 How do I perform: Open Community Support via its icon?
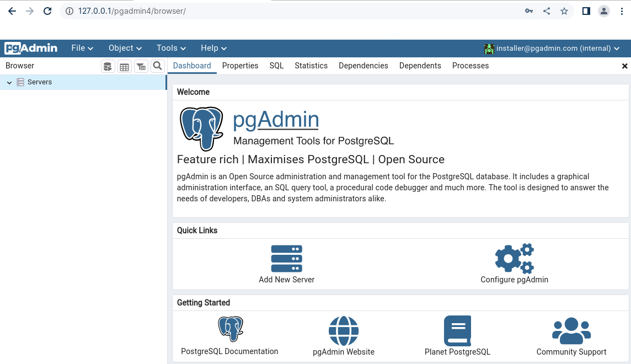tap(571, 330)
